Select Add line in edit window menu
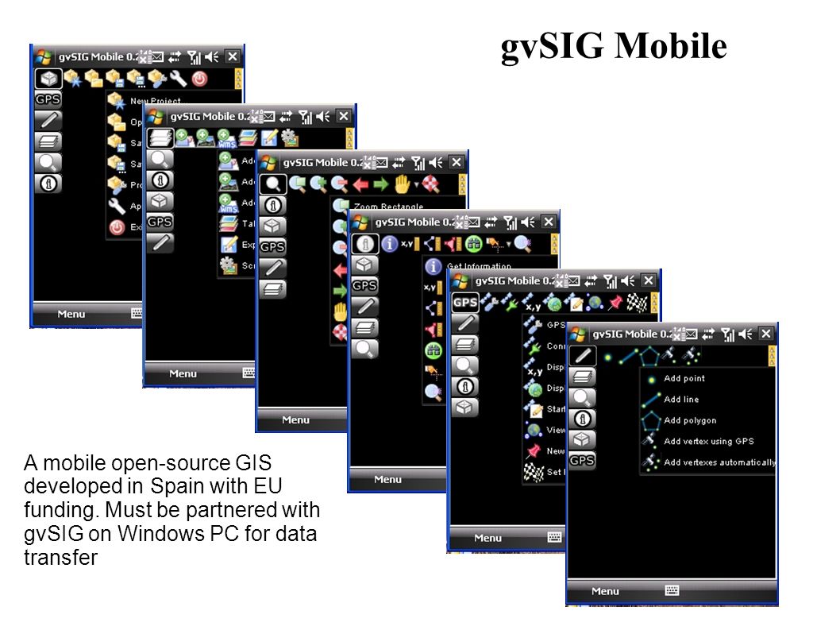The width and height of the screenshot is (840, 630). click(x=681, y=400)
